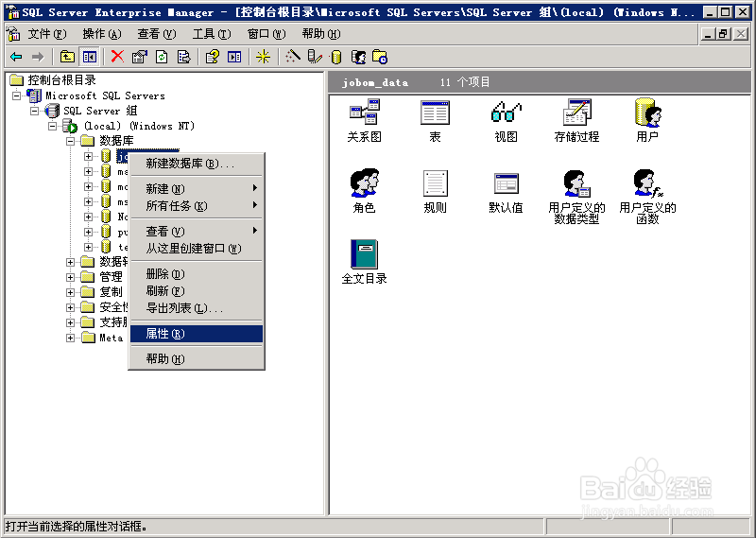This screenshot has height=538, width=756.
Task: Click the Export List toolbar icon
Action: pyautogui.click(x=183, y=57)
